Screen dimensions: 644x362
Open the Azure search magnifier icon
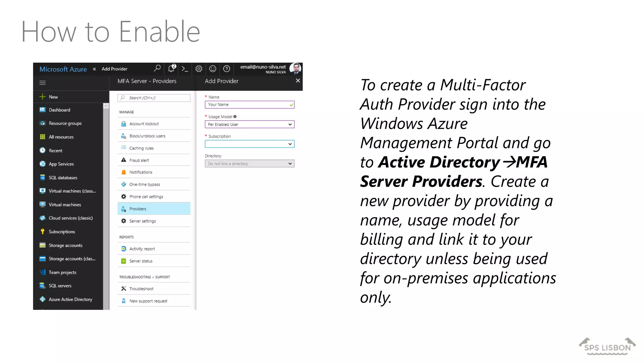(157, 68)
